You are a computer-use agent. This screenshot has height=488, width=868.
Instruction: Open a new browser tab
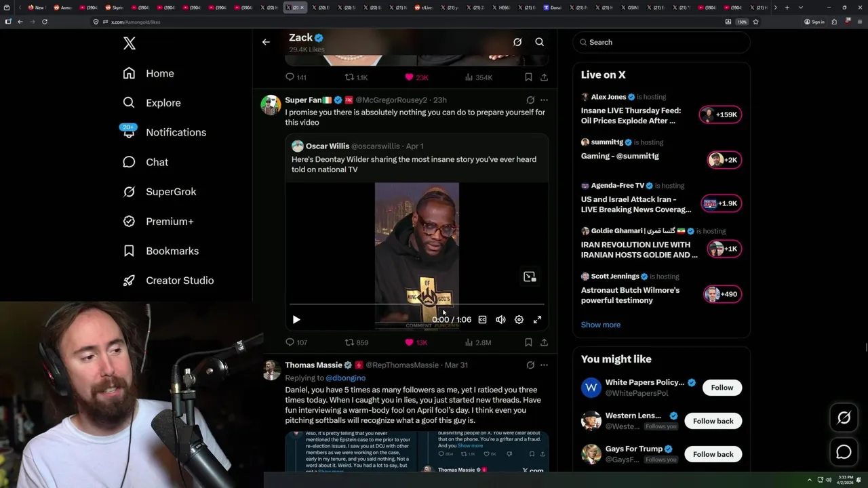pos(787,7)
